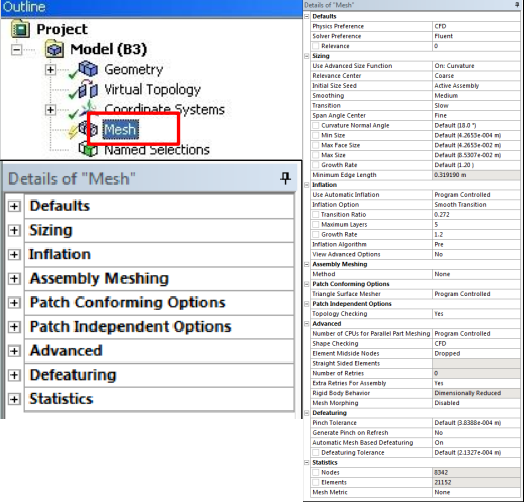Tick the Relevance parameter checkbox
This screenshot has width=524, height=503.
pos(315,46)
